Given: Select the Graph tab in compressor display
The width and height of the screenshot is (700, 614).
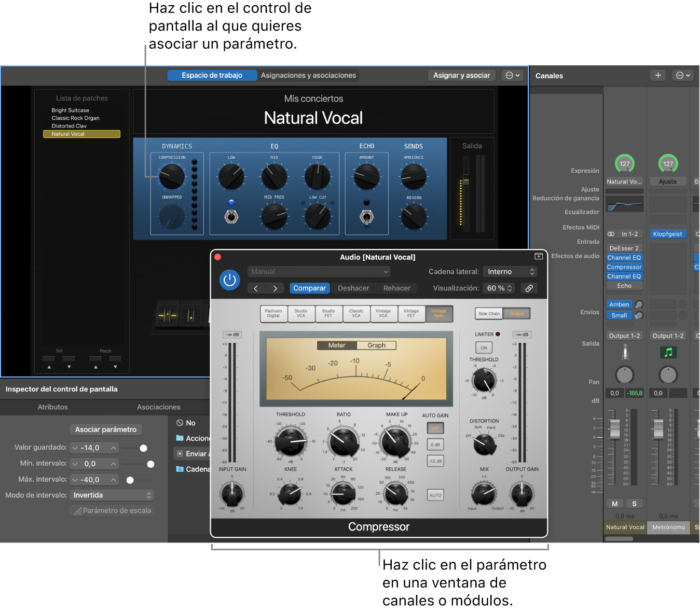Looking at the screenshot, I should [x=376, y=345].
